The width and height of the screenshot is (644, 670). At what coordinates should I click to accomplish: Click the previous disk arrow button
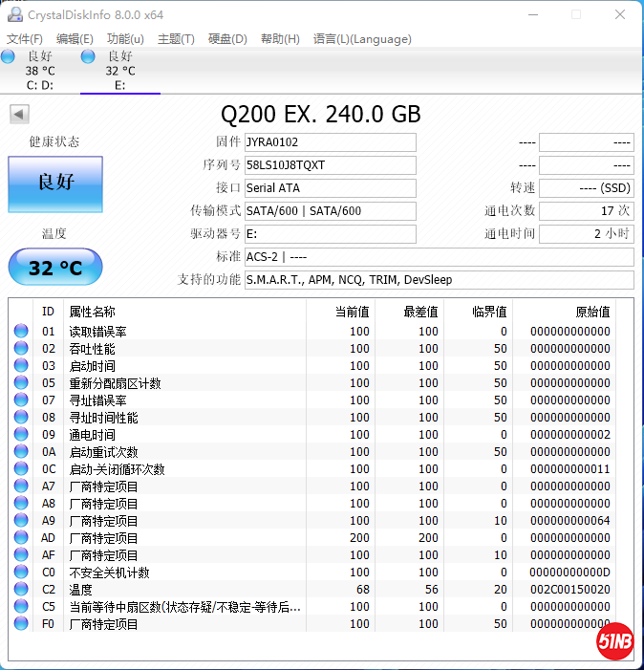coord(18,115)
